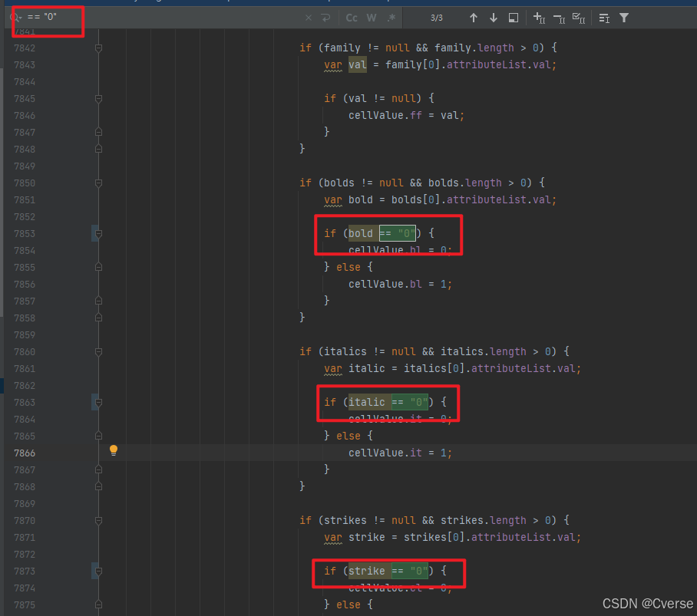Viewport: 697px width, 616px height.
Task: Click 'var italic' declaration on line 7861
Action: (355, 369)
